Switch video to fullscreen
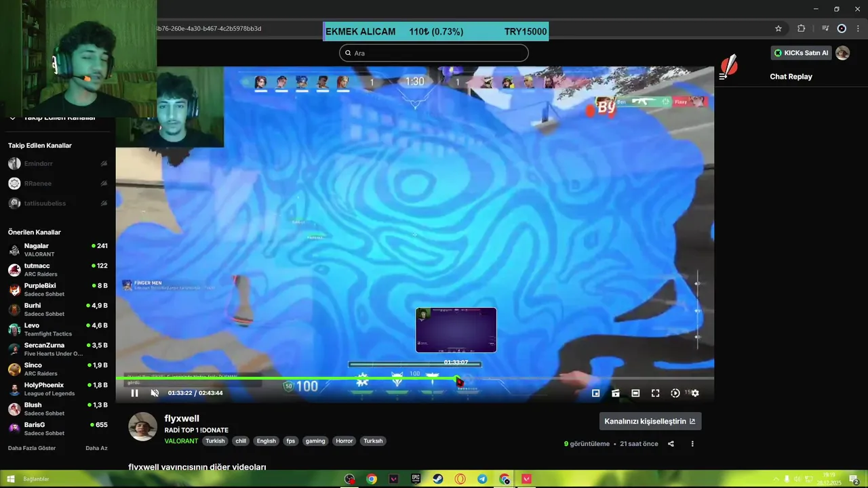868x488 pixels. point(655,393)
